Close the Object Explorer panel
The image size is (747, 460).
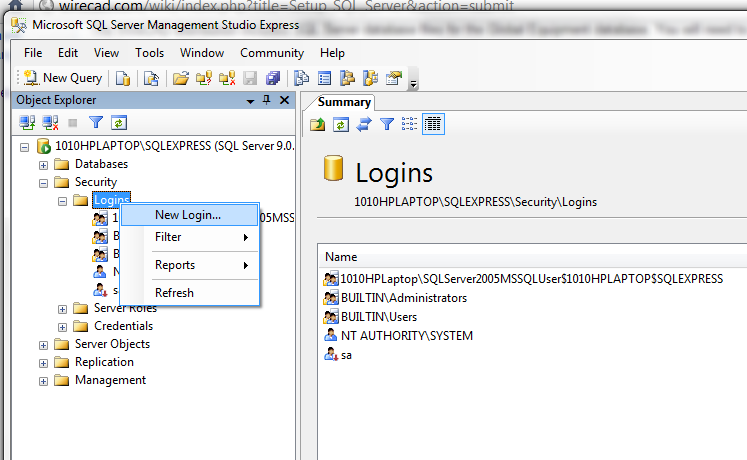point(284,100)
